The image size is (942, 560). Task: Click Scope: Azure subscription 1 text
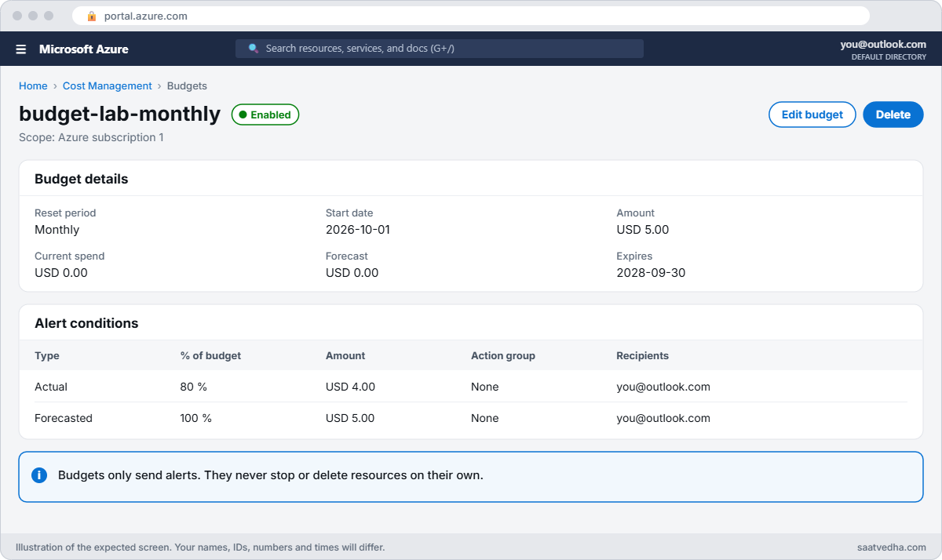pyautogui.click(x=91, y=137)
